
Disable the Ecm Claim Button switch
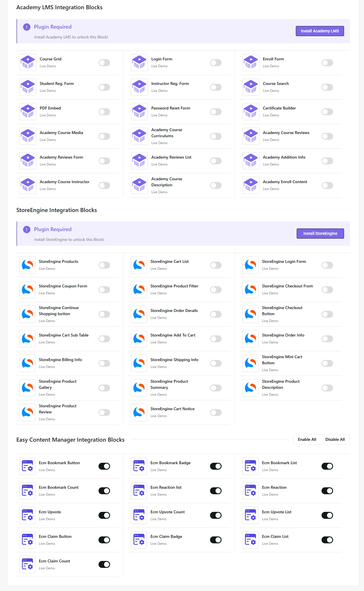[104, 540]
